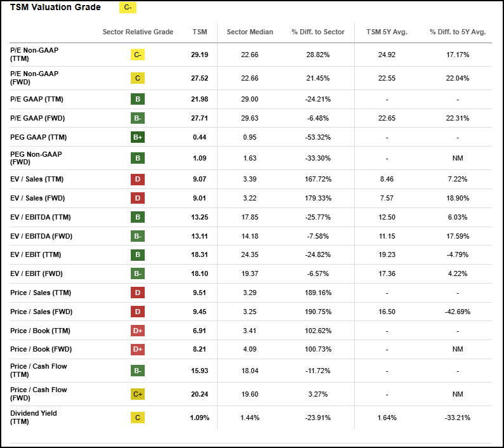Click the TSM 5Y Avg. column header
This screenshot has width=504, height=448.
pos(387,32)
